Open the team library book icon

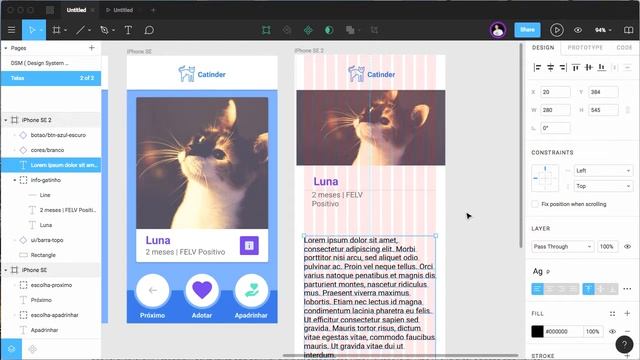[629, 30]
